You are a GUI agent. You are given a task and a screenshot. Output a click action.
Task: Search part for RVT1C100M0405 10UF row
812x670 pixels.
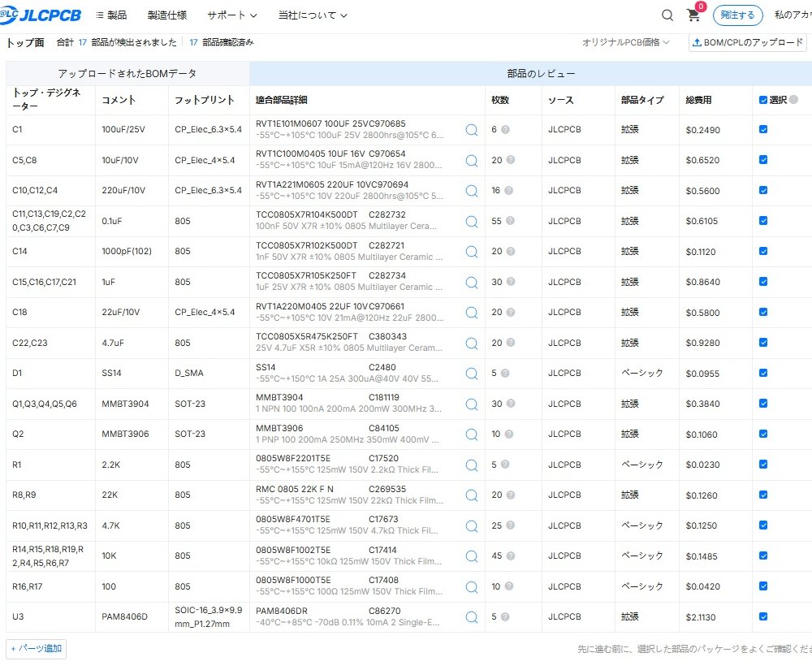pyautogui.click(x=471, y=161)
